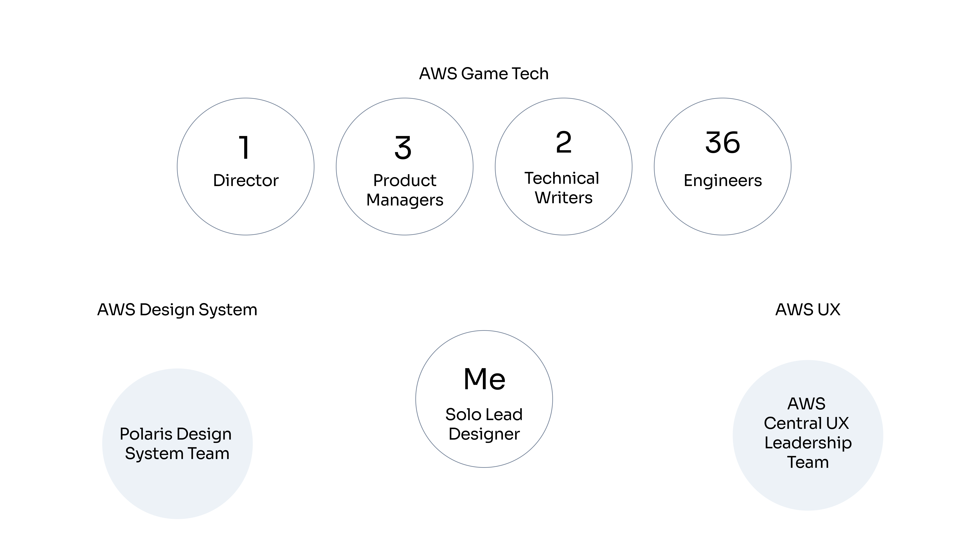Click the 'Director' label text

pyautogui.click(x=246, y=180)
